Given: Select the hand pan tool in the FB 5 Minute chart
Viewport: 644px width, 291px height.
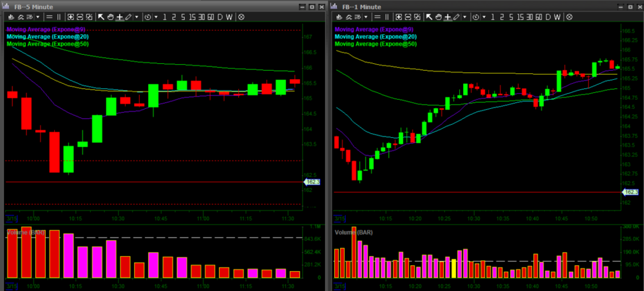Looking at the screenshot, I should 110,17.
